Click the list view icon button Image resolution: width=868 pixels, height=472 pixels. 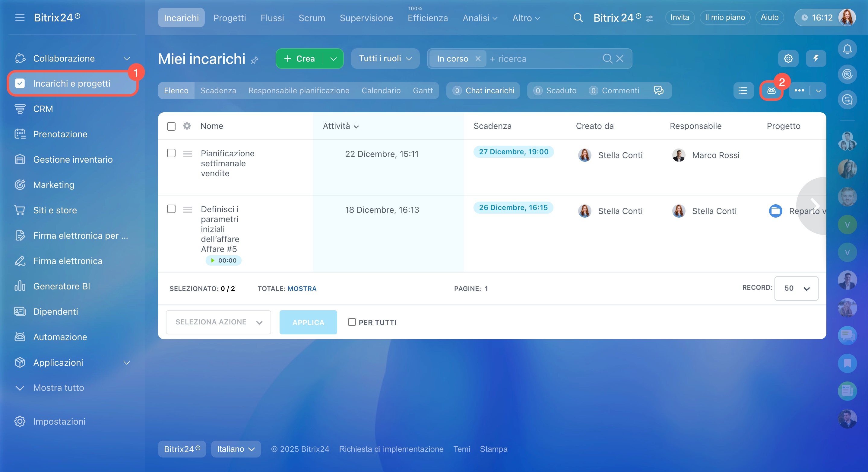[x=743, y=90]
